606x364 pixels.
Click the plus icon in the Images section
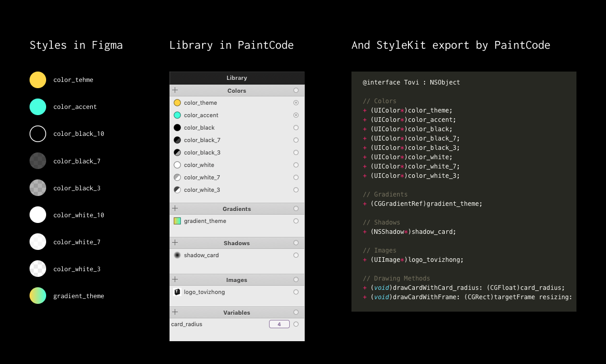click(174, 279)
